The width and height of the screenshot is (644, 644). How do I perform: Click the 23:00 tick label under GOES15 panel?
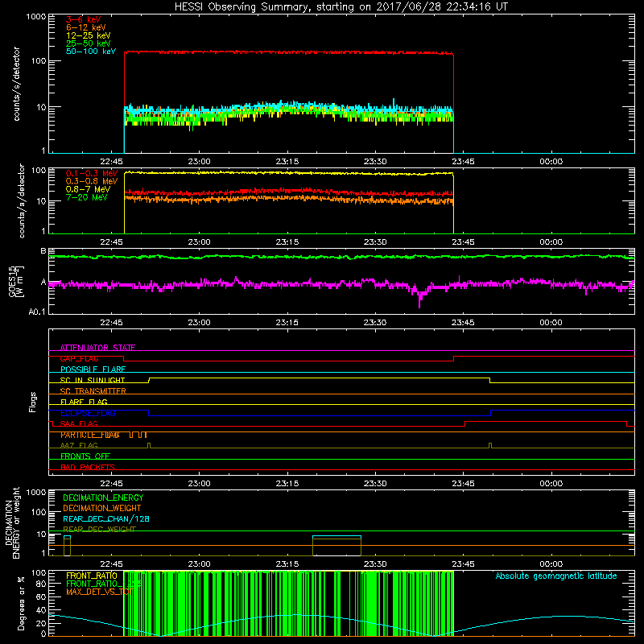point(199,323)
